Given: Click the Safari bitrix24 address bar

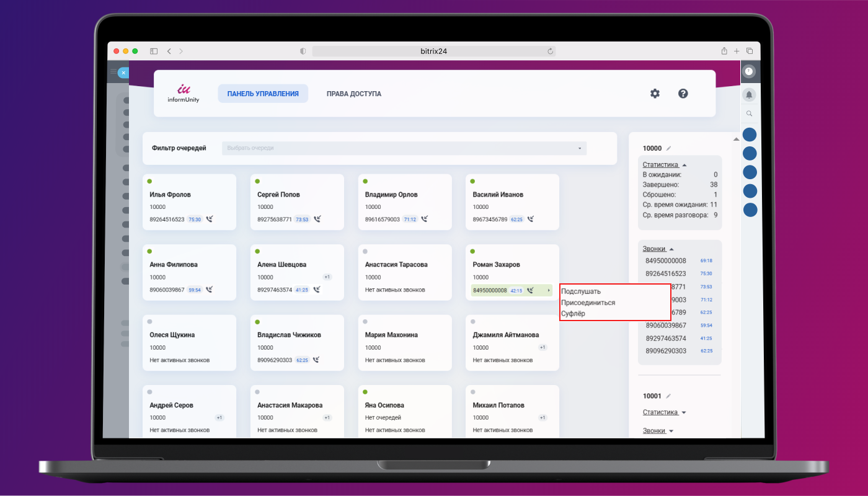Looking at the screenshot, I should [x=434, y=51].
